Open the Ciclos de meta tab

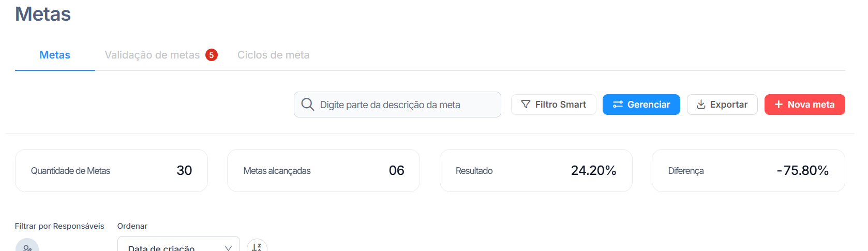273,55
